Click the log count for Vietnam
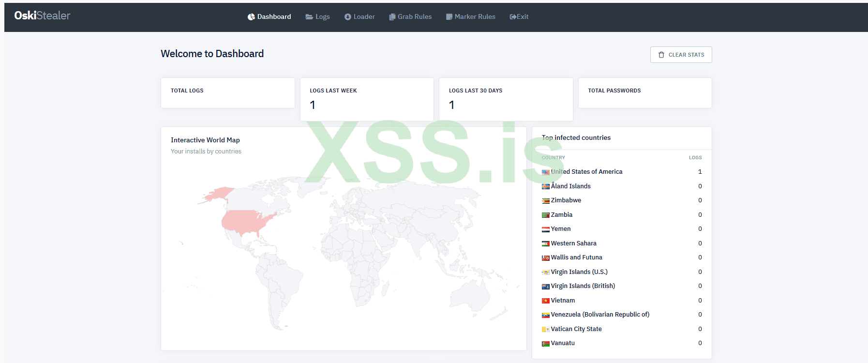Image resolution: width=868 pixels, height=363 pixels. [700, 300]
